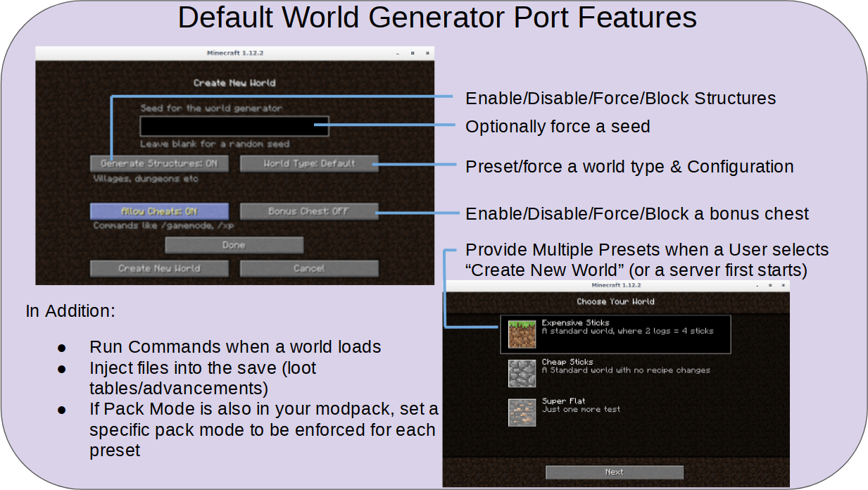Click the maximize icon on the Choose Your World window
This screenshot has width=868, height=490.
pyautogui.click(x=770, y=285)
